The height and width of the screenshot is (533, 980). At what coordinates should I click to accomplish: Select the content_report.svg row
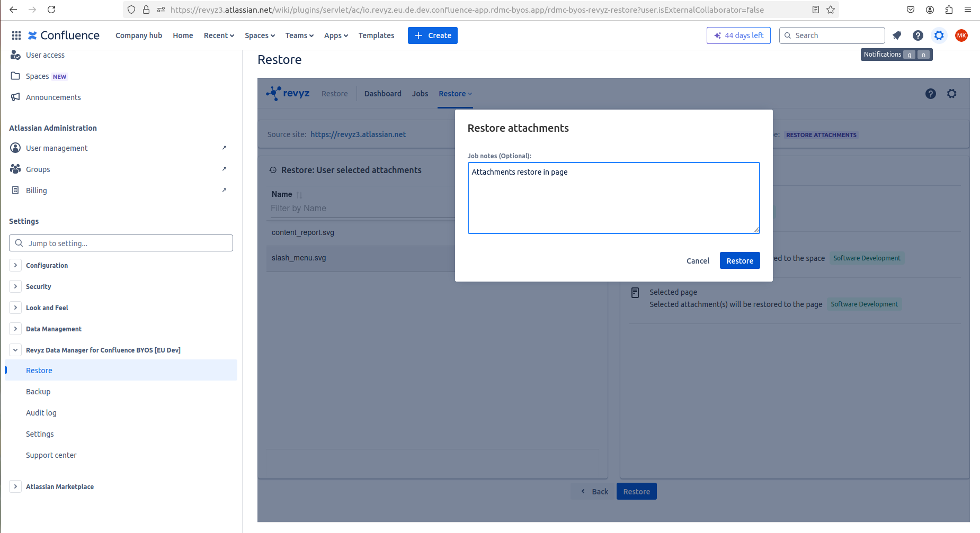click(x=361, y=232)
